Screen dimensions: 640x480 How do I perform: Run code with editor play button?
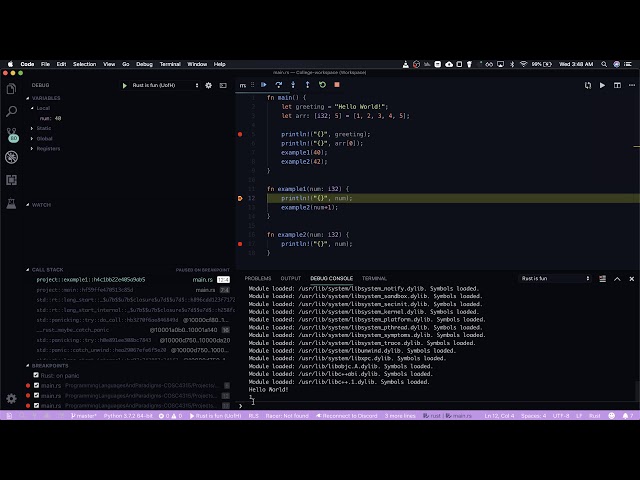(602, 85)
